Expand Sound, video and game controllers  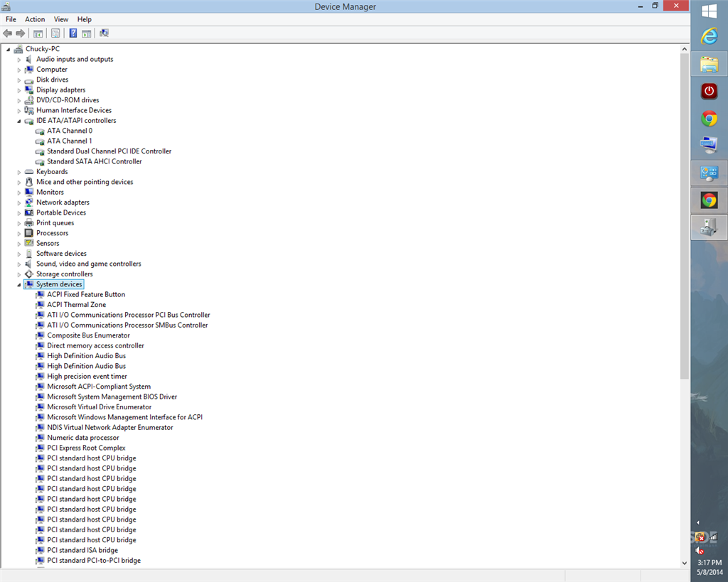coord(19,264)
